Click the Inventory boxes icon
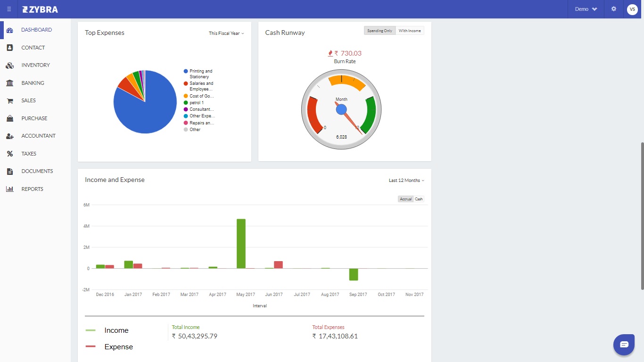 [9, 66]
